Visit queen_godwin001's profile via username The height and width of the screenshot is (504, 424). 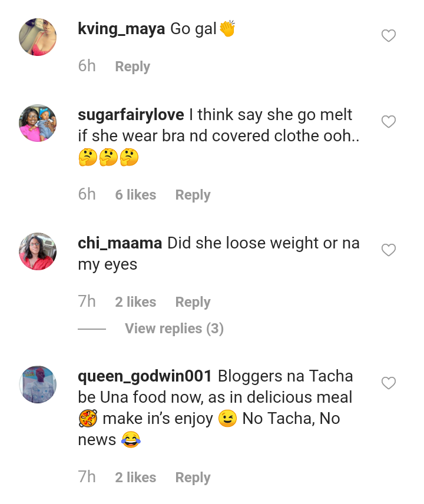tap(144, 376)
